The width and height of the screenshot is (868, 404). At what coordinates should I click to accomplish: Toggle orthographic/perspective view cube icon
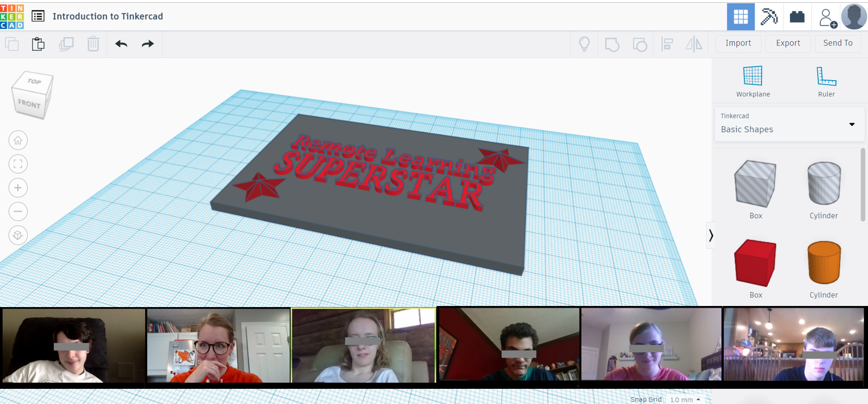pos(18,236)
